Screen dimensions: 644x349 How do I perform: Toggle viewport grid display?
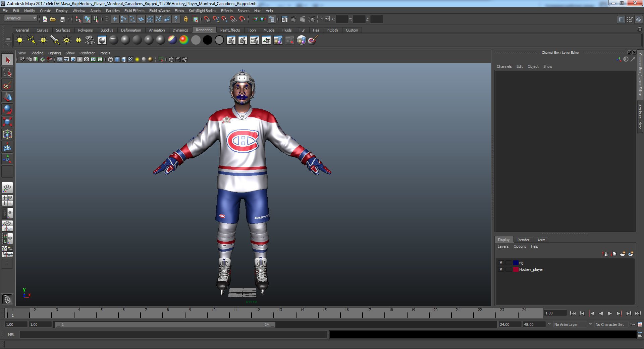(60, 59)
